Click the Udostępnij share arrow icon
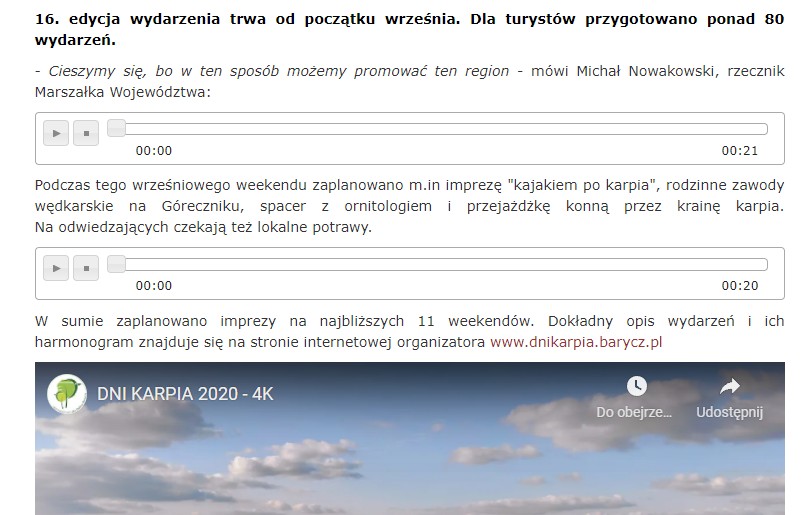 (x=730, y=386)
